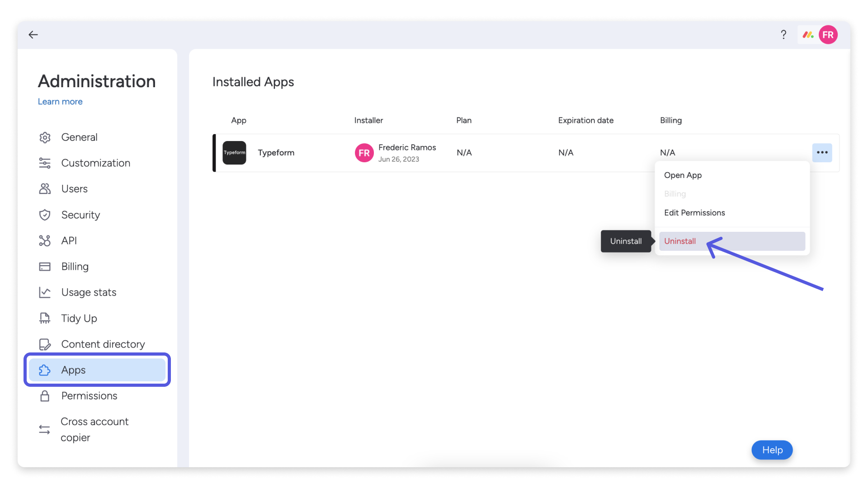Open the General settings gear icon
868x488 pixels.
[x=45, y=137]
